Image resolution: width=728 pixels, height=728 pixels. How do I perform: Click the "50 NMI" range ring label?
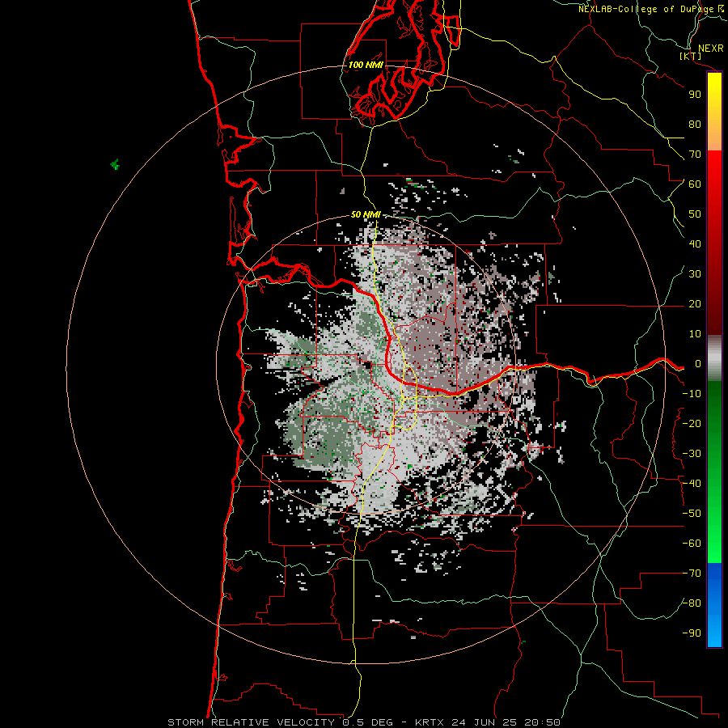(366, 214)
